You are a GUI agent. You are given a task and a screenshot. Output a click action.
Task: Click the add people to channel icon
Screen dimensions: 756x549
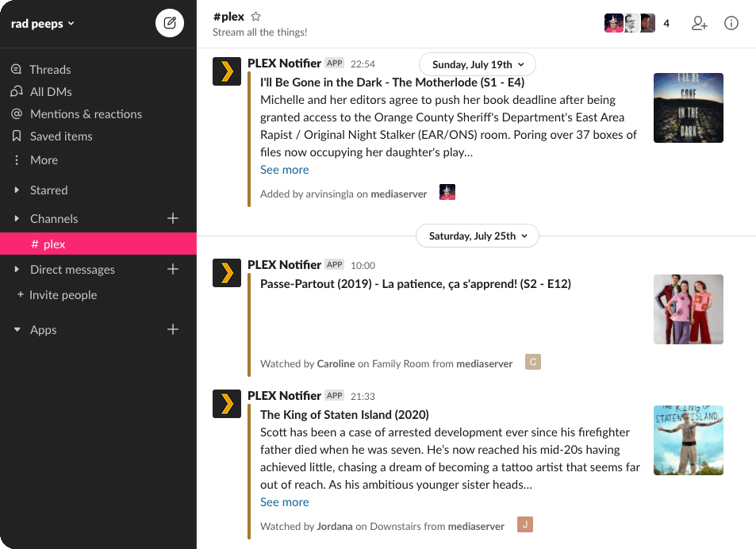[699, 23]
